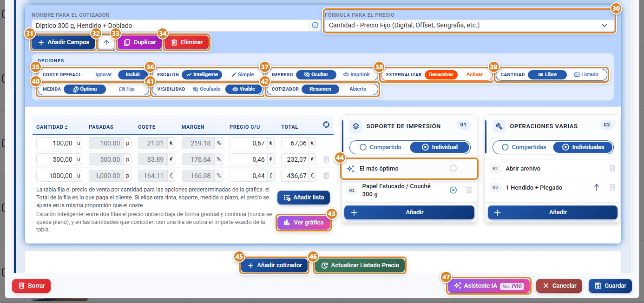The width and height of the screenshot is (644, 303).
Task: Select Papel Estucado / Couché 300 g radio
Action: pyautogui.click(x=453, y=190)
